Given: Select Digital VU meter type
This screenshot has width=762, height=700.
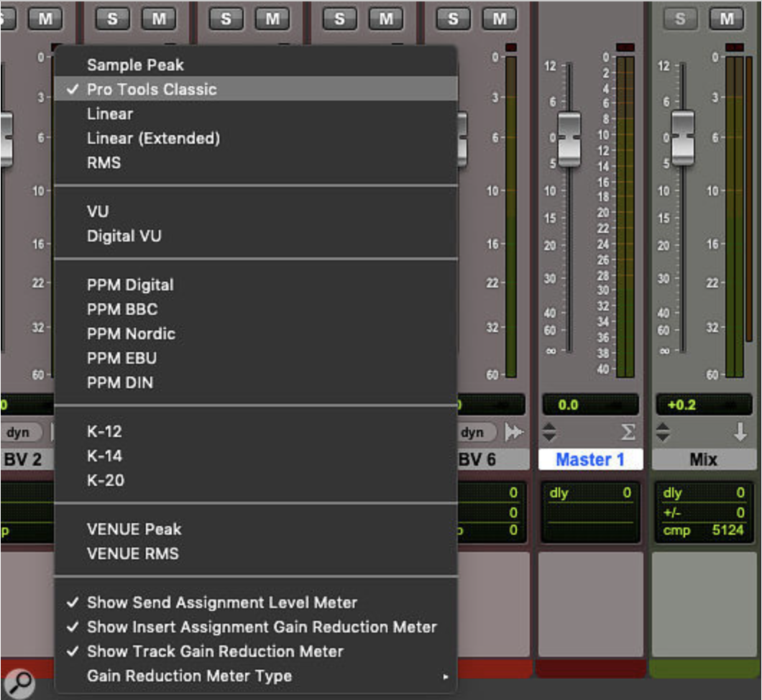Looking at the screenshot, I should click(x=256, y=236).
